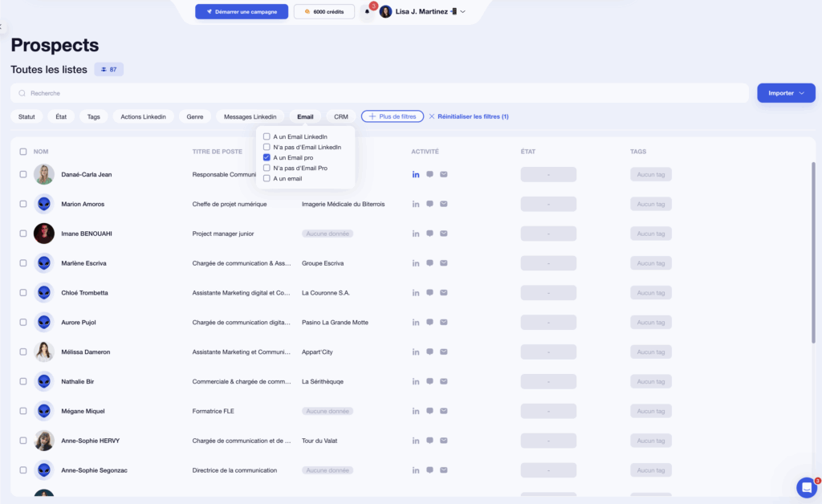The image size is (822, 504).
Task: Open the email icon on Imane BENOUAHI's row
Action: pyautogui.click(x=443, y=234)
